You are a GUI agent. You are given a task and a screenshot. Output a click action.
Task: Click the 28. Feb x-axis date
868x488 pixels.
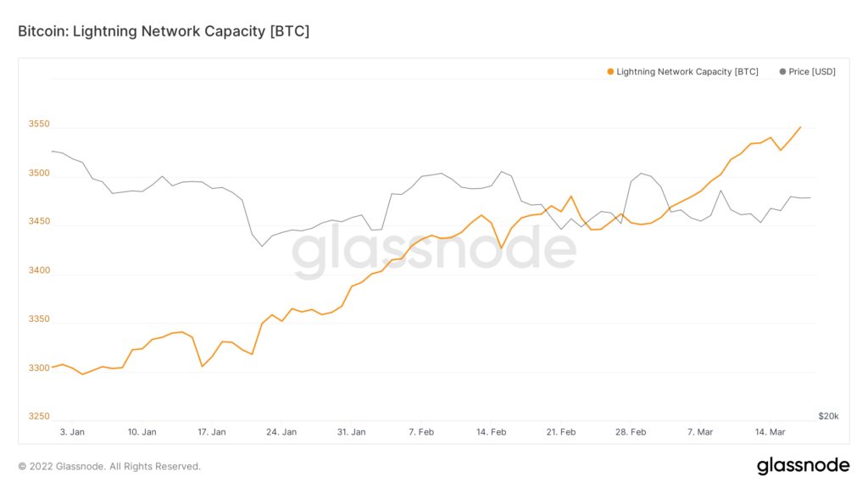click(x=631, y=432)
